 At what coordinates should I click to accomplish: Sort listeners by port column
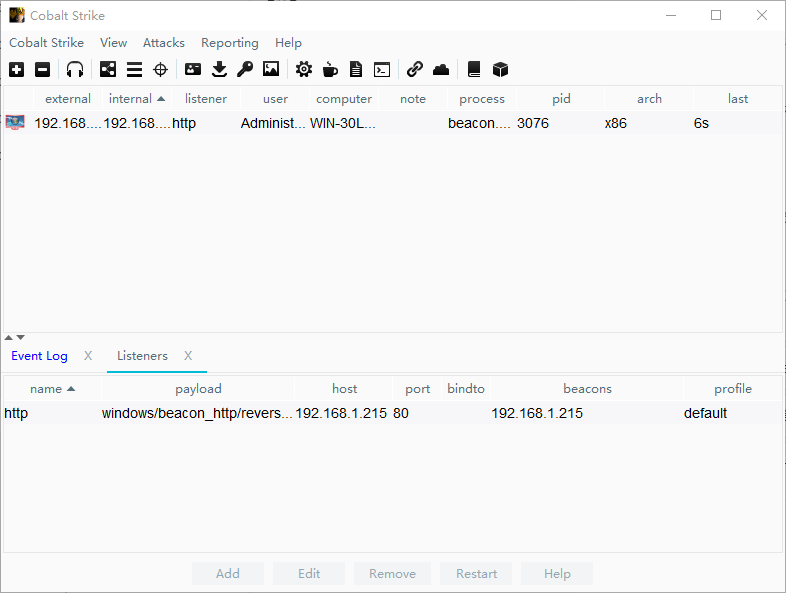click(x=418, y=388)
